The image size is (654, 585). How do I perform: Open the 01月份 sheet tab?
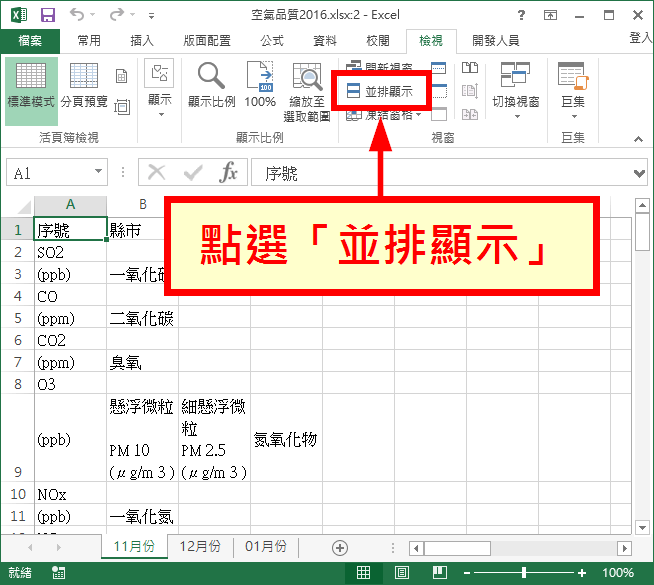[266, 546]
